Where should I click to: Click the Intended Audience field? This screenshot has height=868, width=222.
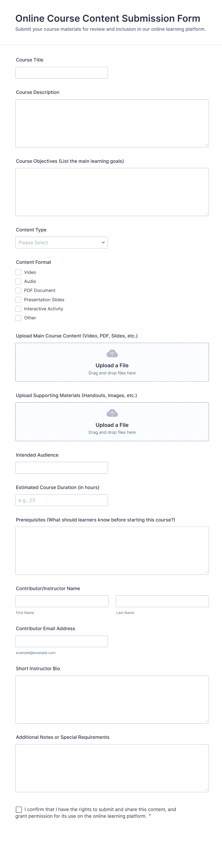point(61,468)
